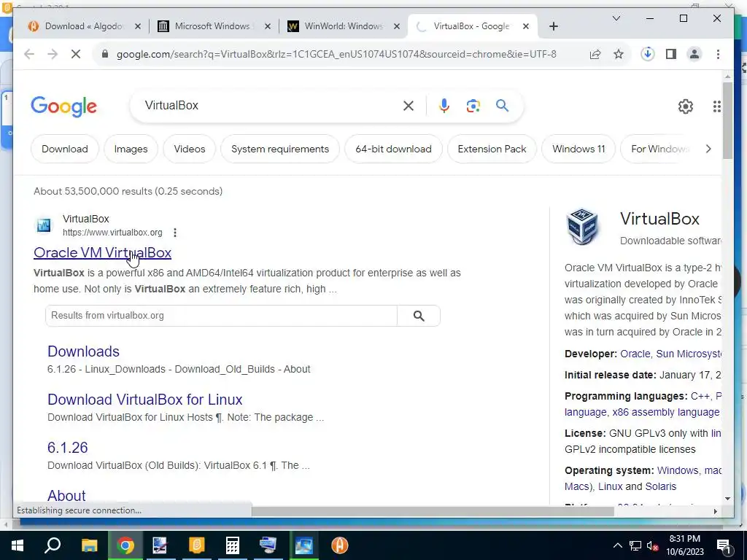This screenshot has width=747, height=560.
Task: Close the Microsoft Windows tab
Action: tap(268, 26)
